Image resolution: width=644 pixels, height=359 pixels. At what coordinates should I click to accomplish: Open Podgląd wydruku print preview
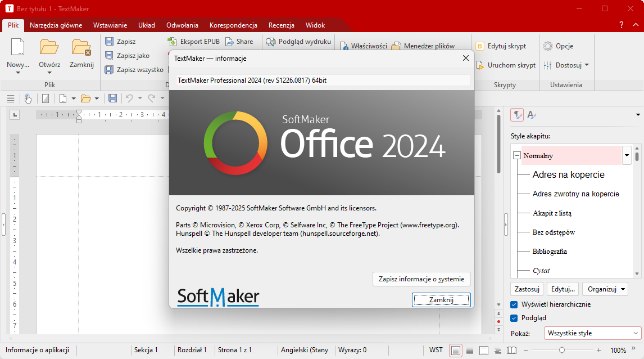(x=298, y=42)
